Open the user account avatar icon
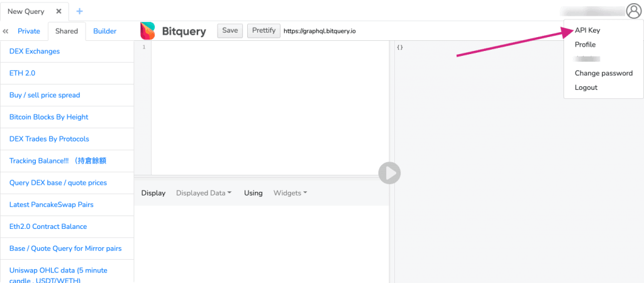Screen dimensions: 644x283 click(634, 11)
